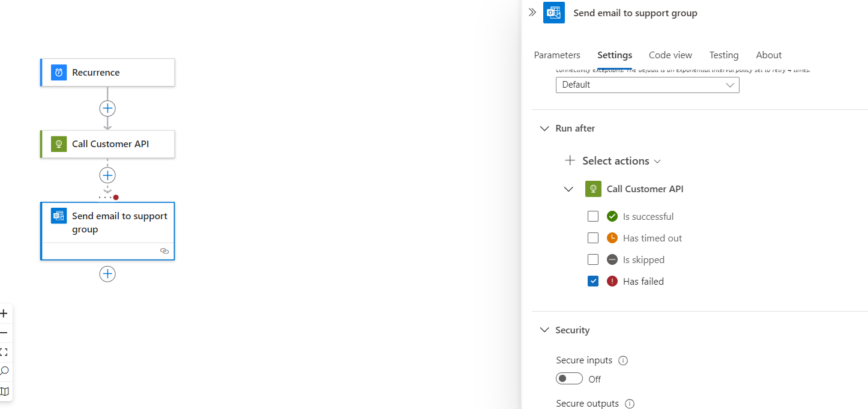
Task: Add a step between Recurrence and Call Customer API
Action: (107, 108)
